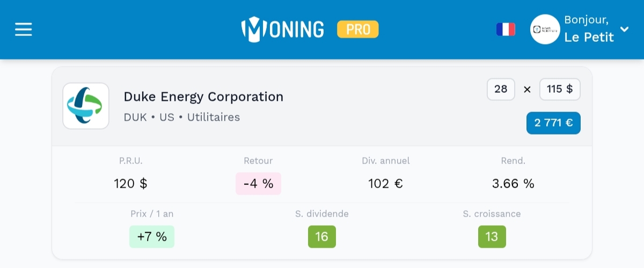
Task: Select the French flag language icon
Action: click(506, 29)
